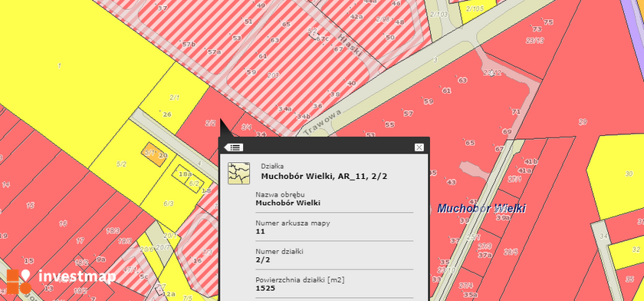Click the Powierzchnia działki value 1525
Viewport: 644px width, 301px height.
265,288
